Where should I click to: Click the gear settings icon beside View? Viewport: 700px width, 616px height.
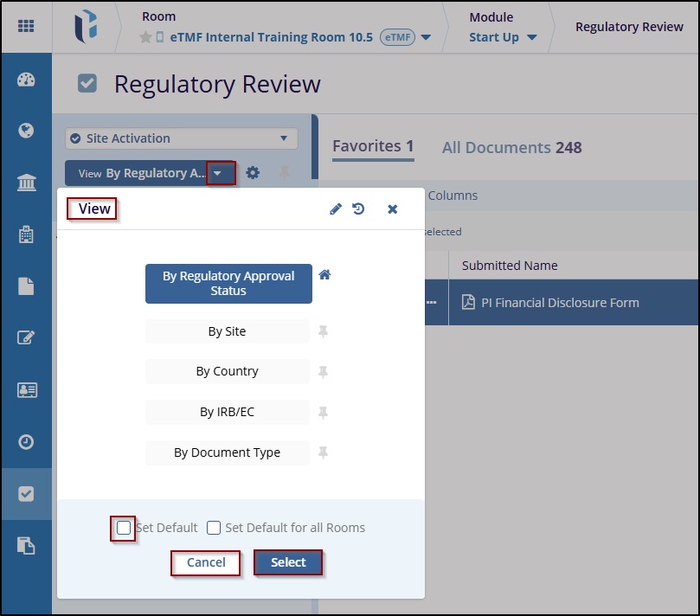(x=253, y=173)
